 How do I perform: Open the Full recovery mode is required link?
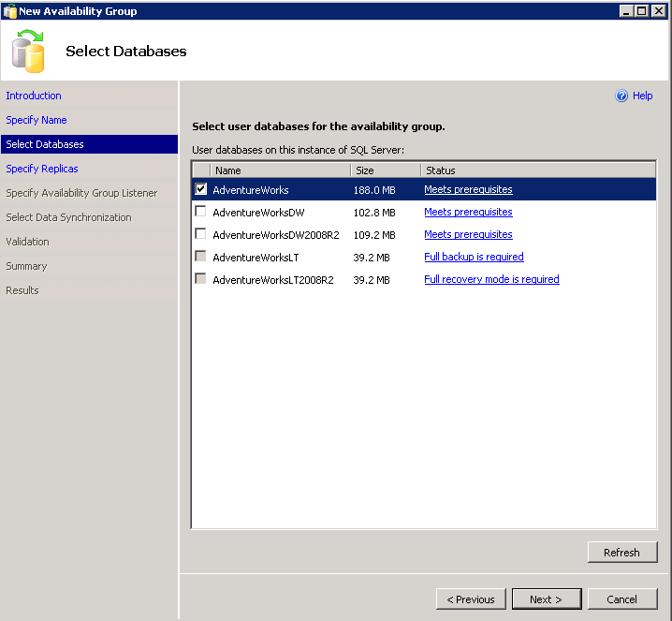point(491,279)
